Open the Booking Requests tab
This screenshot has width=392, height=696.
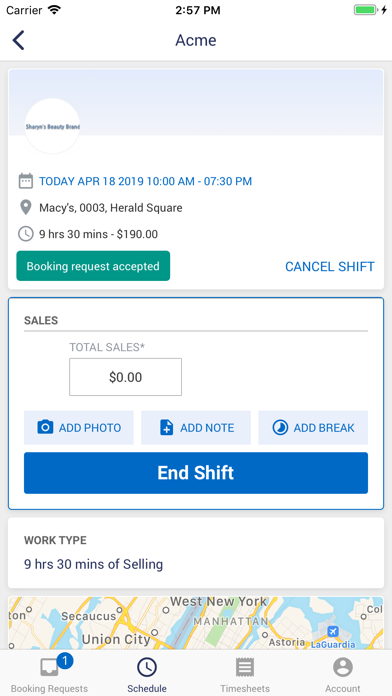[49, 673]
